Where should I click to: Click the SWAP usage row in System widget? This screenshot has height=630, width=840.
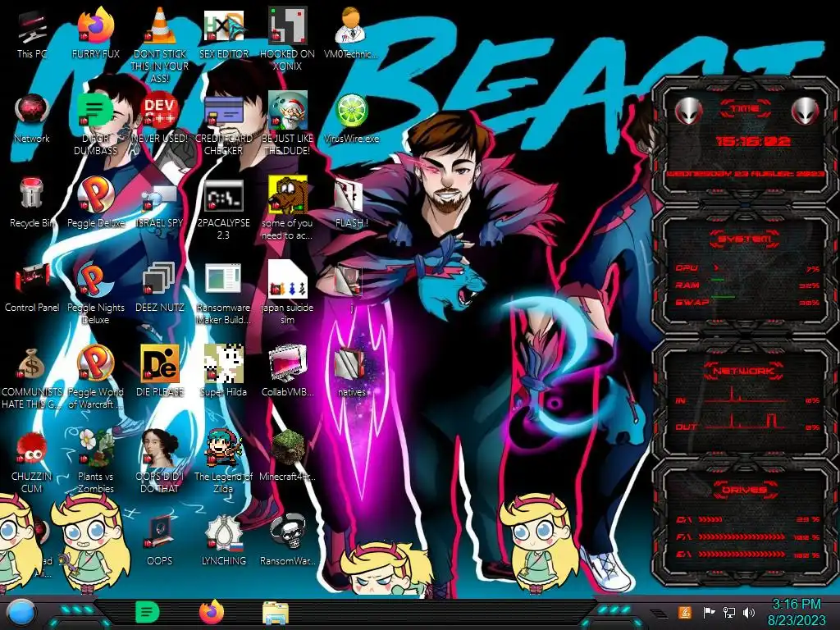pyautogui.click(x=747, y=302)
